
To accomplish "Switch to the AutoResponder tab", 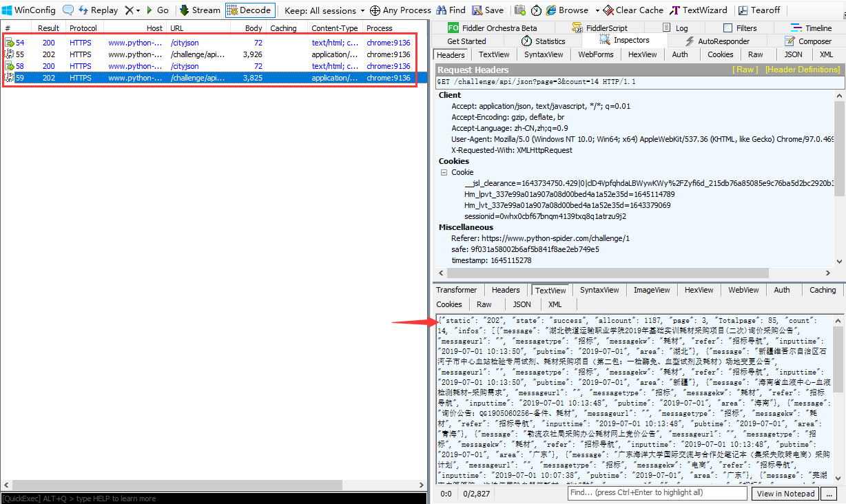I will (x=716, y=41).
